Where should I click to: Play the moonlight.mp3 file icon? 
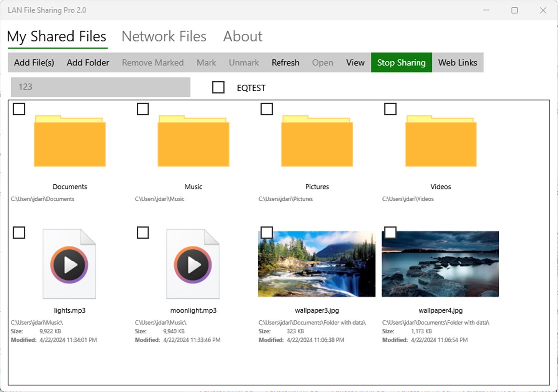point(193,263)
